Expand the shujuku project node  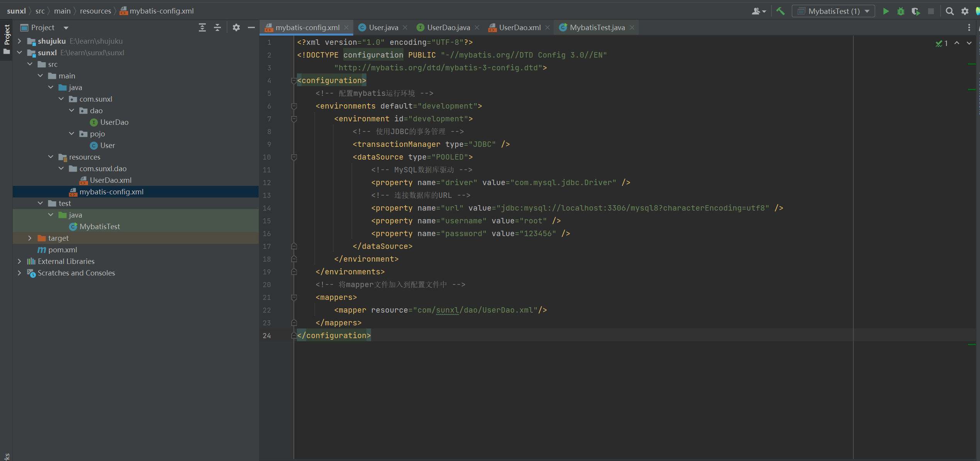(x=19, y=41)
